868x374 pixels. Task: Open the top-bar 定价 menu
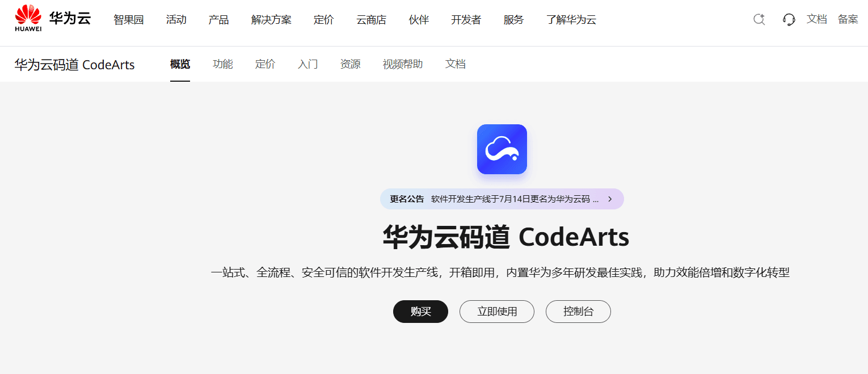324,20
